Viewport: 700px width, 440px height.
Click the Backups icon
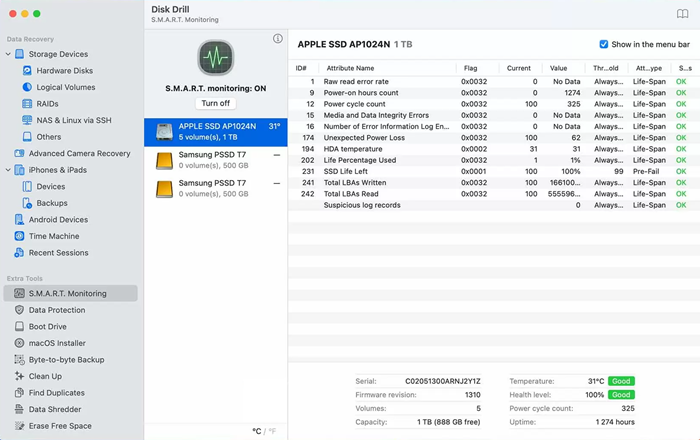[x=27, y=203]
